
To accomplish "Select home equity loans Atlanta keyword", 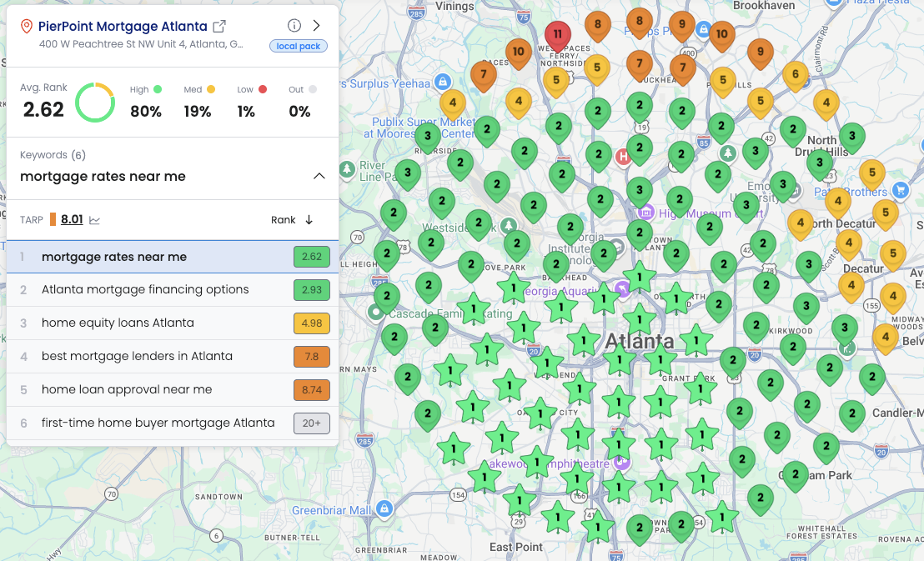I will click(x=172, y=323).
